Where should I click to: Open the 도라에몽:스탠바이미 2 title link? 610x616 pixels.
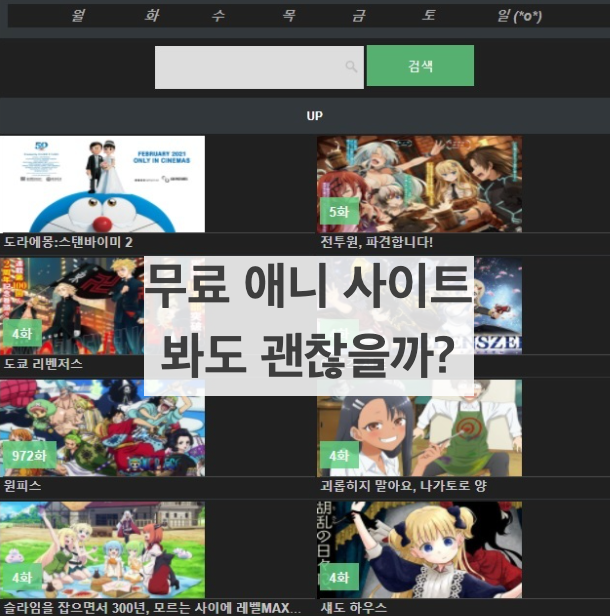68,242
